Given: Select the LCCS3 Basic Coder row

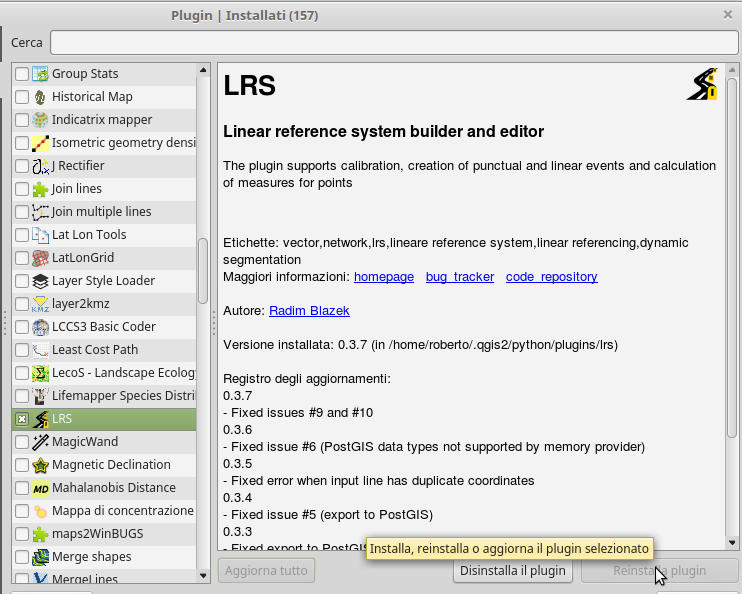Looking at the screenshot, I should tap(104, 327).
